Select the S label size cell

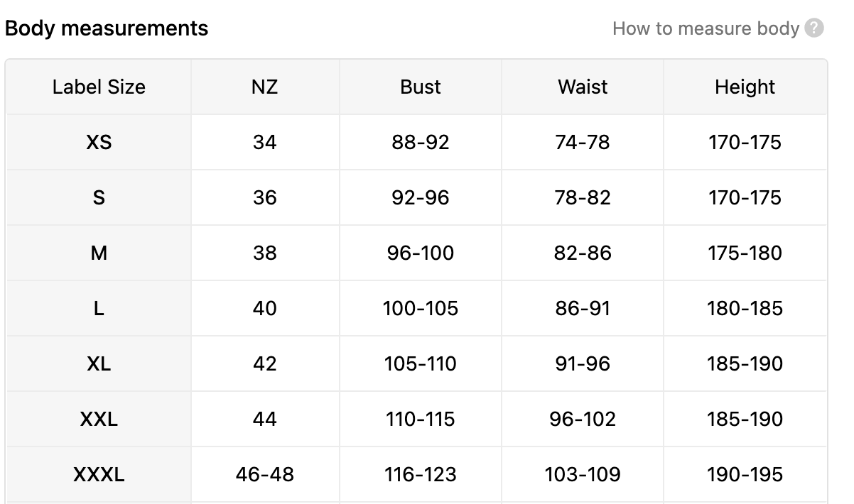99,197
